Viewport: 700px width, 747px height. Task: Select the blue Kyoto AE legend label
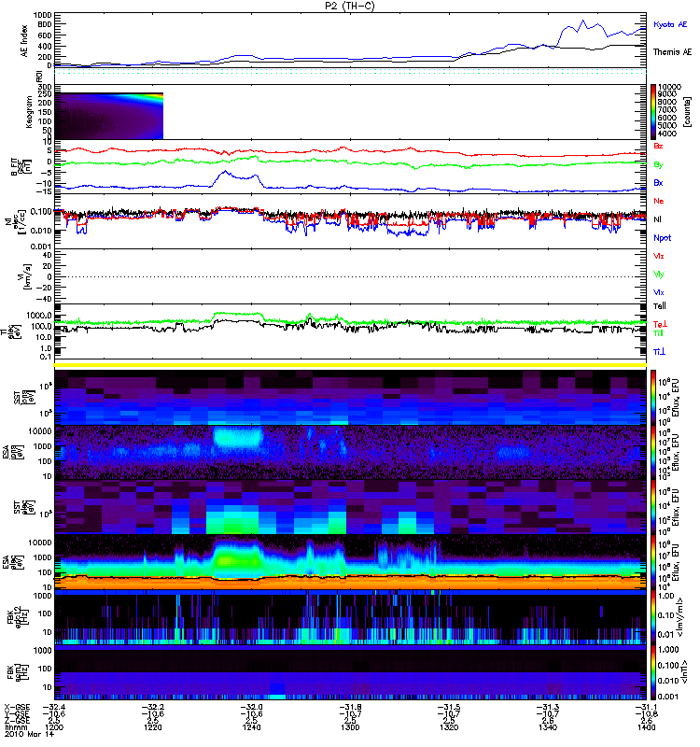[670, 25]
